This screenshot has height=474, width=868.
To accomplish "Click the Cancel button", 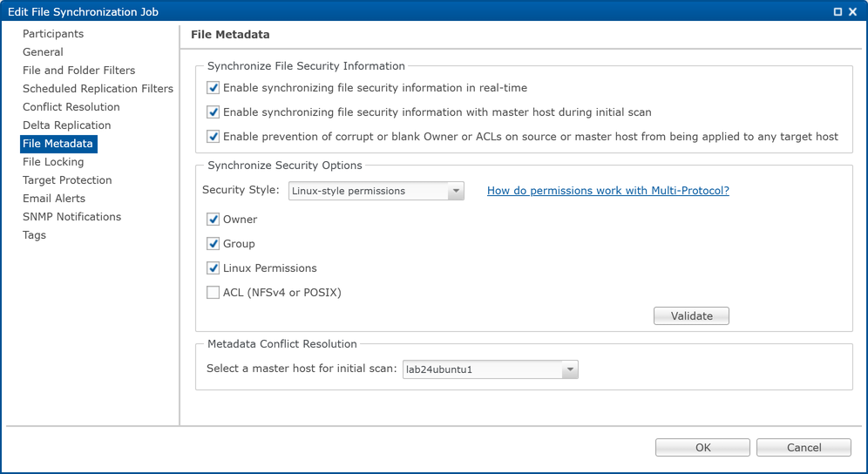I will [804, 447].
